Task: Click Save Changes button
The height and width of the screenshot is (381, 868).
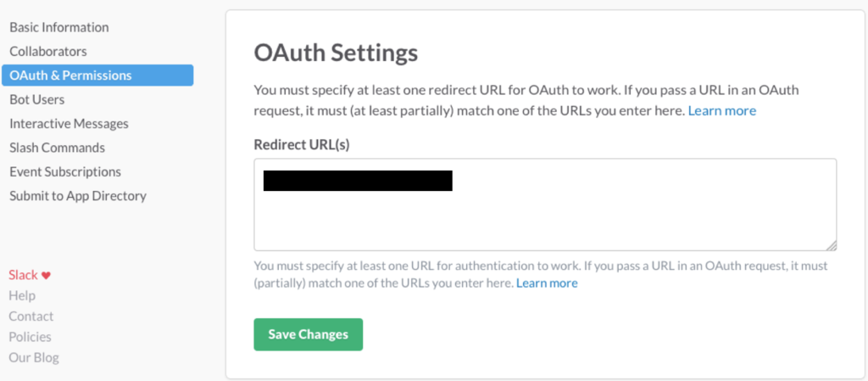Action: pos(309,334)
